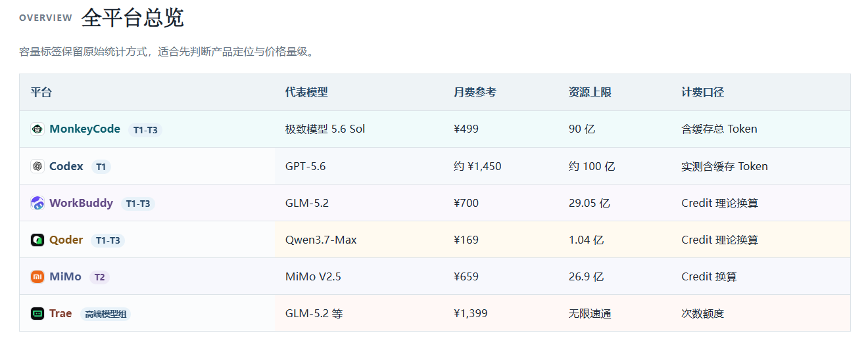Open the Qoder platform name
Screen dimensions: 868x350
point(66,240)
